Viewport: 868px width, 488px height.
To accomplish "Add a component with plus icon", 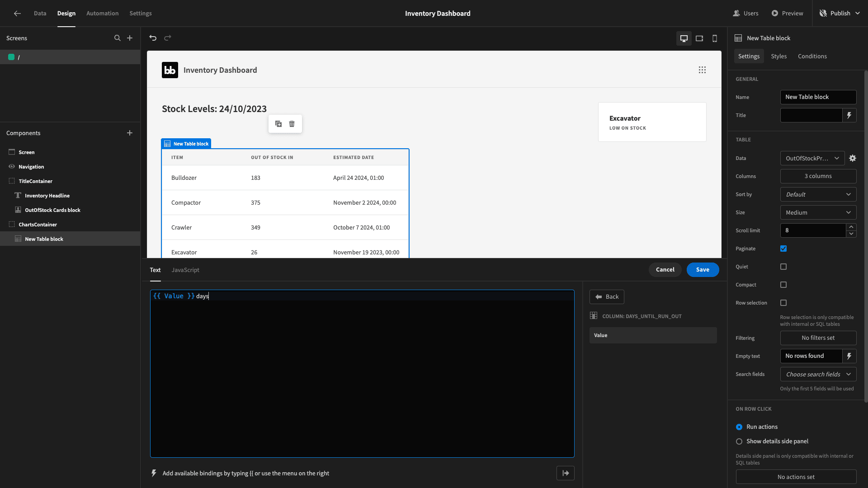I will tap(130, 133).
